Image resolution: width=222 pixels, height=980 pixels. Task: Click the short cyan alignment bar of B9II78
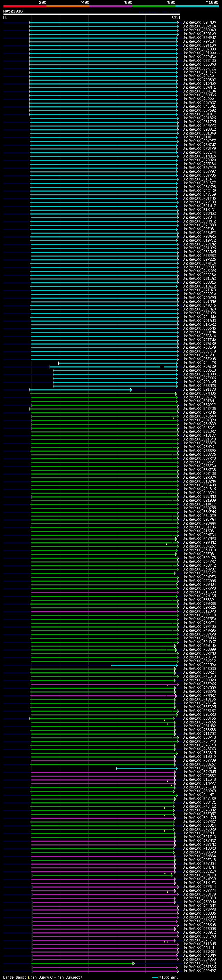[80, 390]
